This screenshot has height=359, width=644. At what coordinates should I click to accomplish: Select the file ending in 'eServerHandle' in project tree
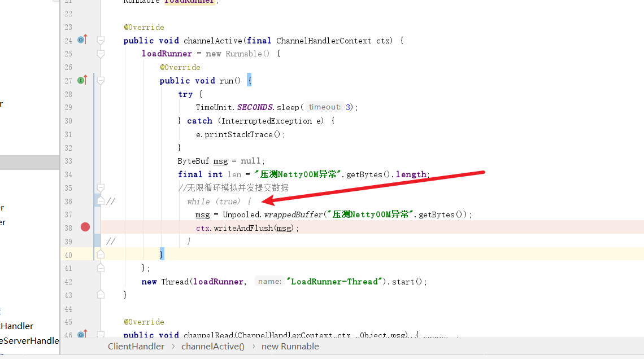(x=29, y=340)
